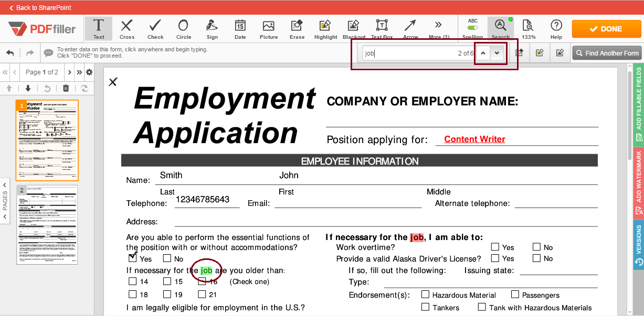644x316 pixels.
Task: Move page up with up arrow
Action: [9, 89]
